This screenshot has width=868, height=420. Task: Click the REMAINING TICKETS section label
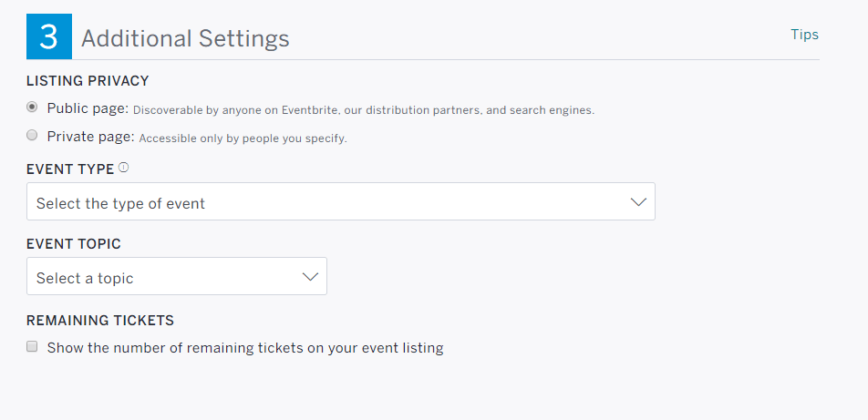pos(99,321)
